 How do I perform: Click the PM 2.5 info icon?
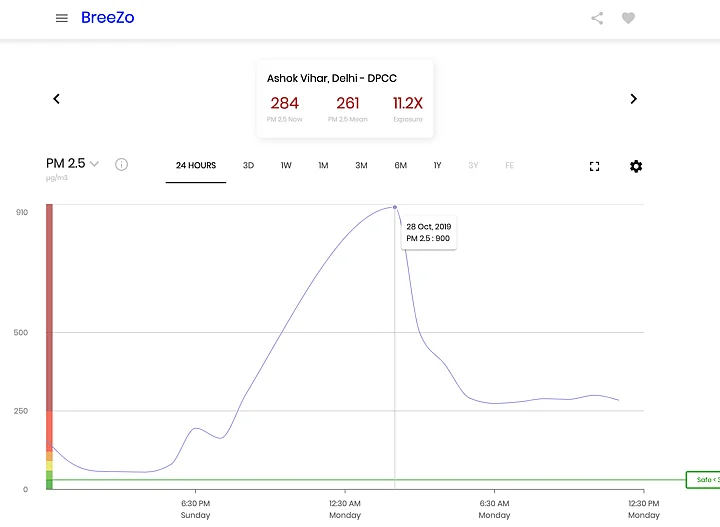(121, 165)
